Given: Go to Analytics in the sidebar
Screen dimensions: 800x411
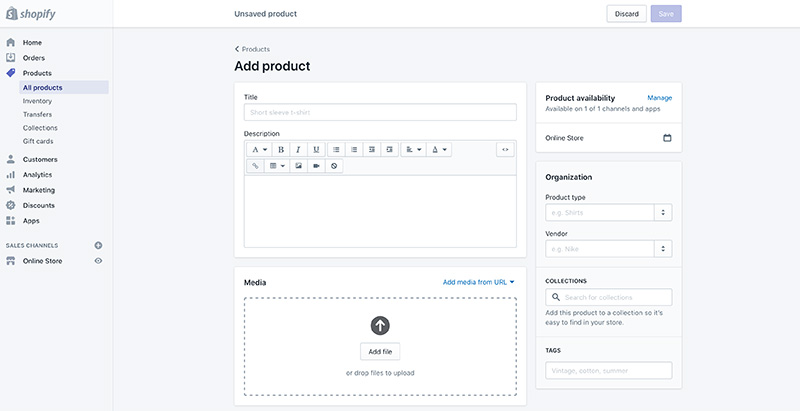Looking at the screenshot, I should pyautogui.click(x=37, y=174).
